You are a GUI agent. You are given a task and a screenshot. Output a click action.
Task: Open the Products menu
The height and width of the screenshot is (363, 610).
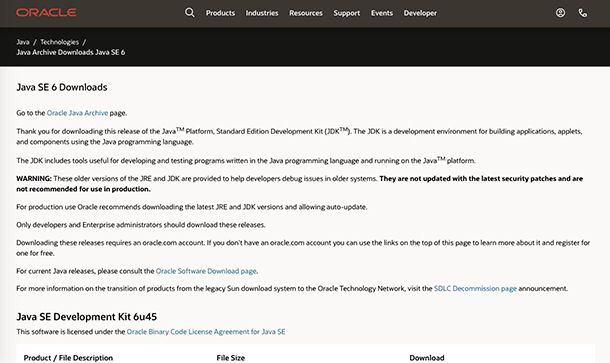(x=220, y=13)
